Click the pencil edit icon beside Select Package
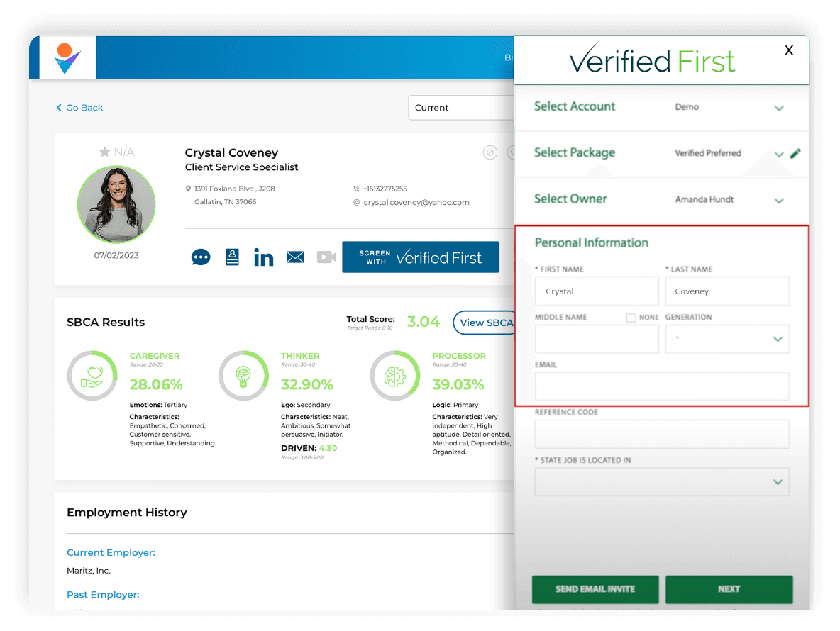840x631 pixels. coord(795,153)
